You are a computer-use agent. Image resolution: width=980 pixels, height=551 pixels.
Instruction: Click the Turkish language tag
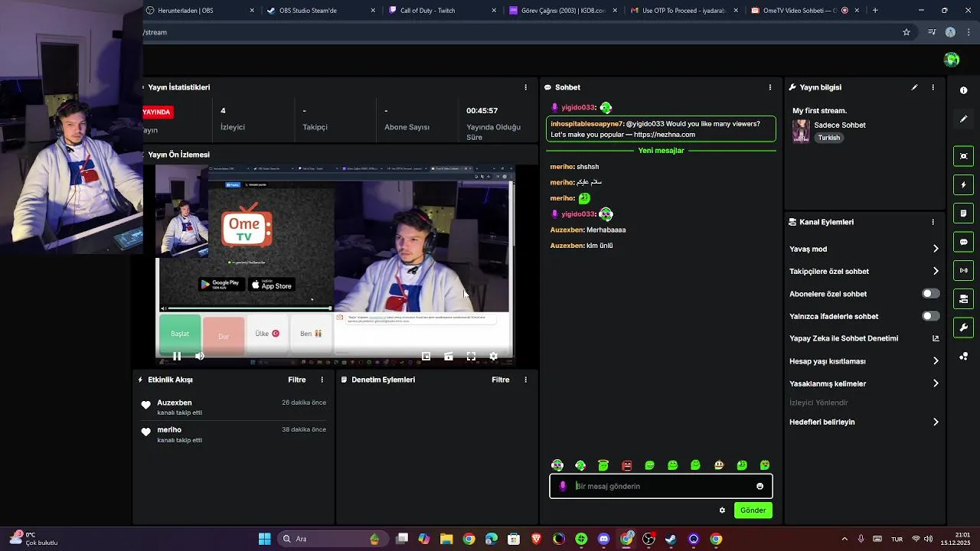click(x=829, y=138)
